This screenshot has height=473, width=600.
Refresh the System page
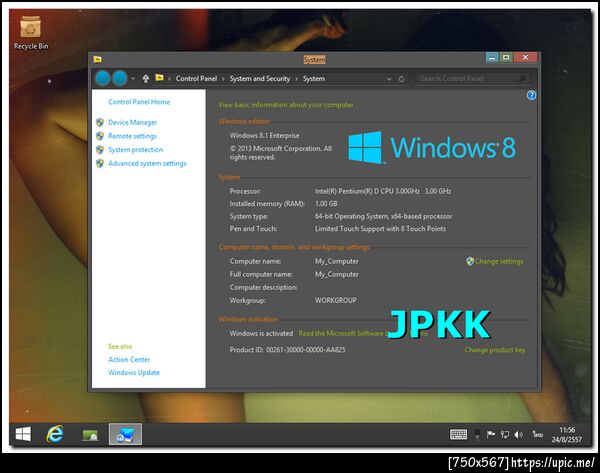pos(401,79)
